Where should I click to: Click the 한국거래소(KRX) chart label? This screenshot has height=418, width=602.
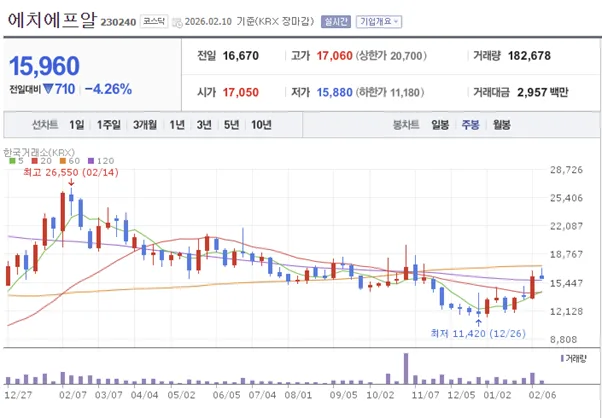[x=39, y=152]
